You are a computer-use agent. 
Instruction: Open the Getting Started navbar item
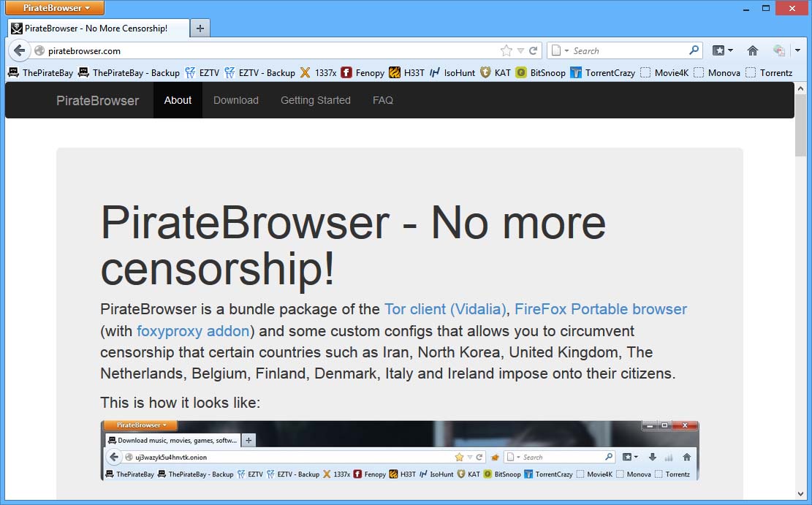(x=316, y=100)
